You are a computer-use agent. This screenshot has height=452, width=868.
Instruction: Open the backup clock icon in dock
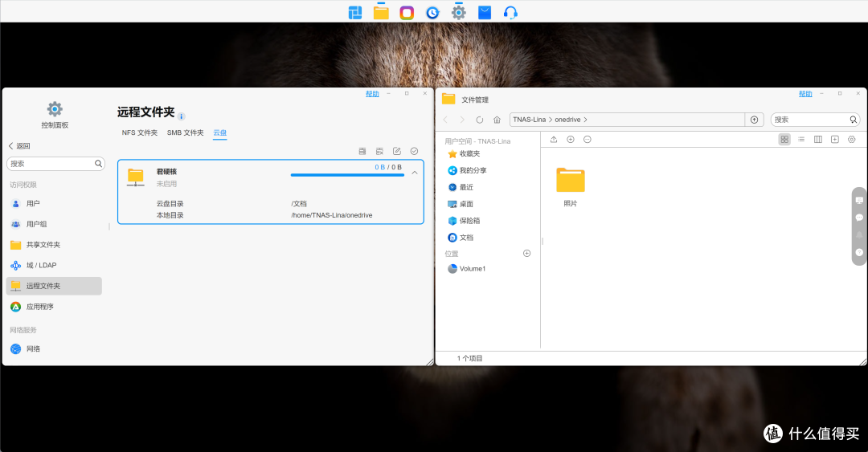coord(433,12)
